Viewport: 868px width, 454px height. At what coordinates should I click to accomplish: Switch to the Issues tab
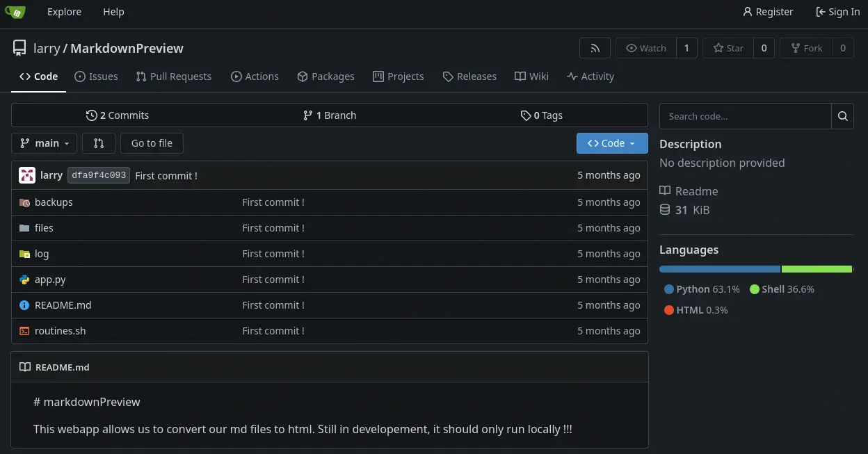point(96,76)
